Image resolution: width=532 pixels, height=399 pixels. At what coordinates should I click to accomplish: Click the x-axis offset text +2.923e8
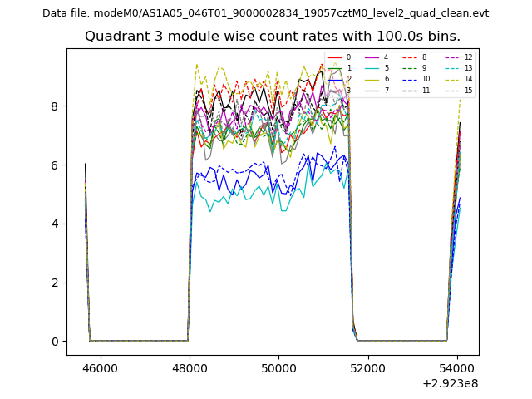451,383
